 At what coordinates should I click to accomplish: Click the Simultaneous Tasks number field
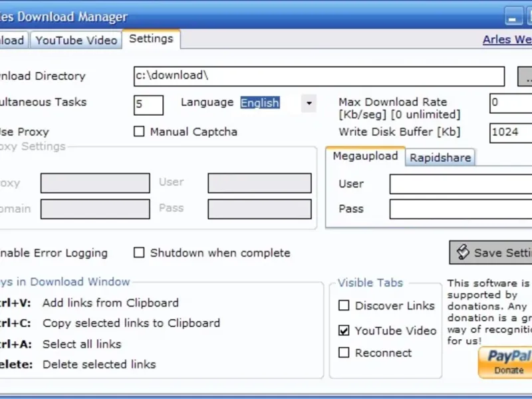click(148, 105)
